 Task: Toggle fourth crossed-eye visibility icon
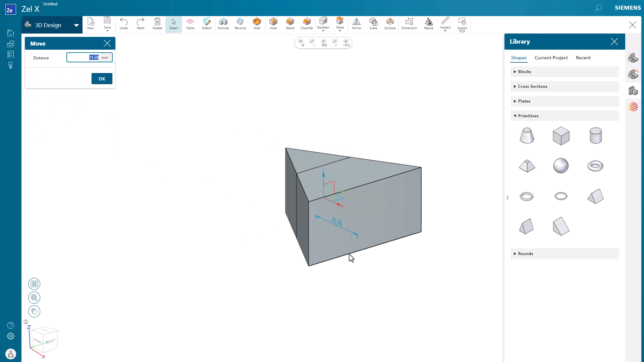pos(335,43)
